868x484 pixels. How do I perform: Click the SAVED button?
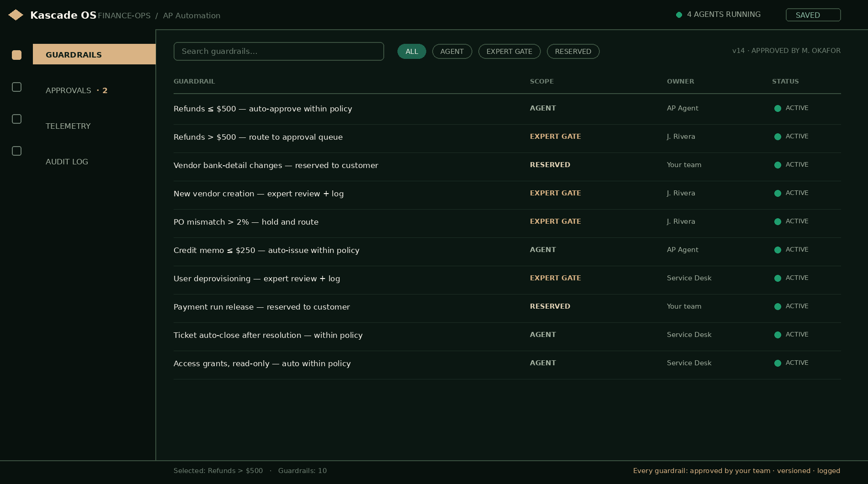(813, 15)
